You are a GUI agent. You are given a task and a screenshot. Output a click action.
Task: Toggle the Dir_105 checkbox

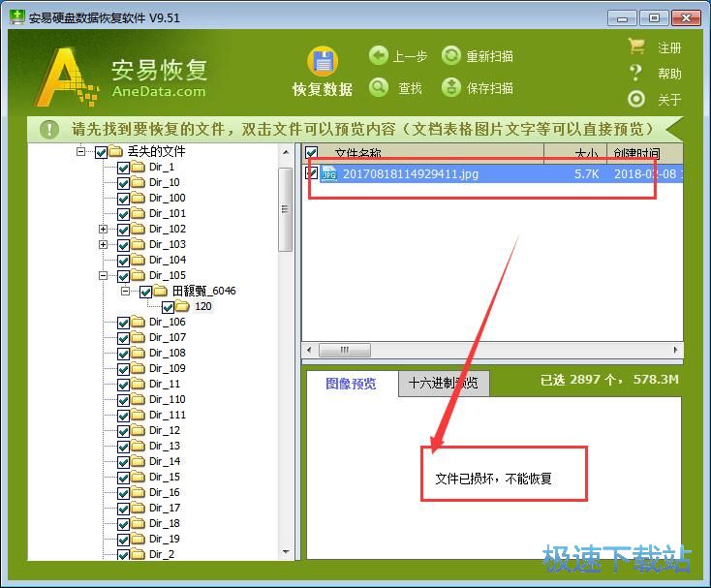(x=123, y=276)
